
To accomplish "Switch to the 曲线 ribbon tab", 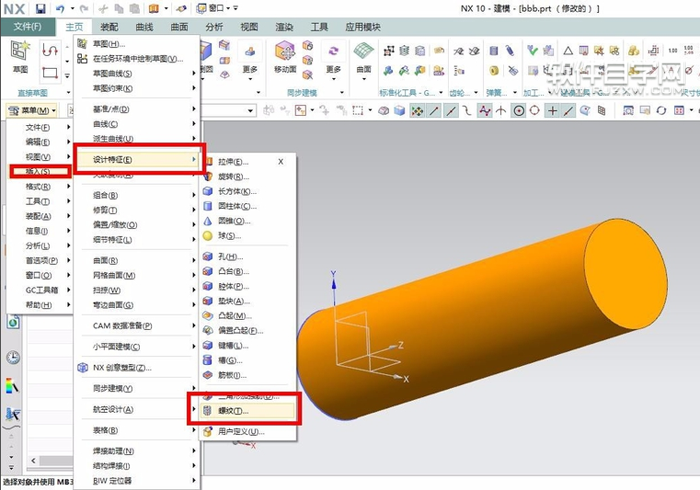I will tap(144, 27).
